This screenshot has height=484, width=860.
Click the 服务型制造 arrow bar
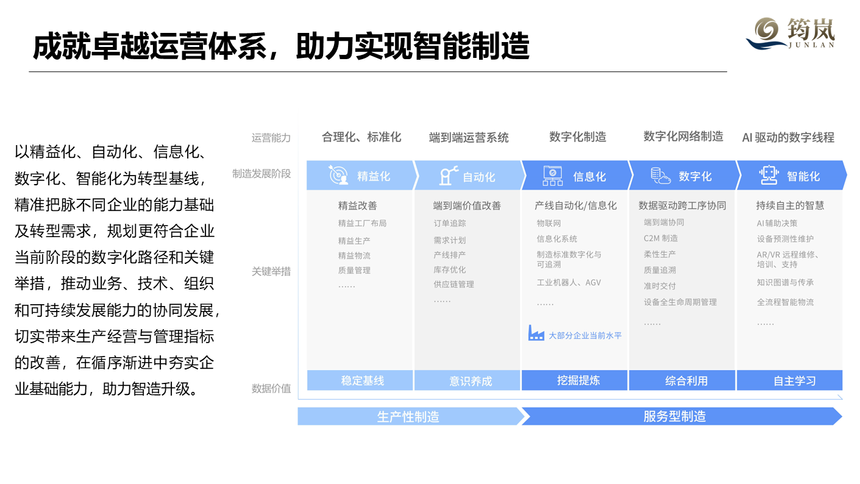pos(681,417)
